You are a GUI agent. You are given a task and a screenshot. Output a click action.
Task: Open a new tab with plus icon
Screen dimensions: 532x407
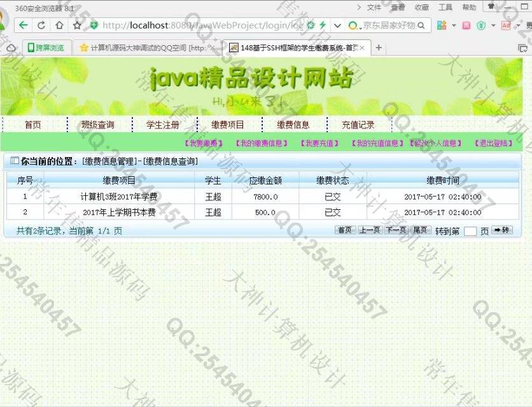pos(379,48)
